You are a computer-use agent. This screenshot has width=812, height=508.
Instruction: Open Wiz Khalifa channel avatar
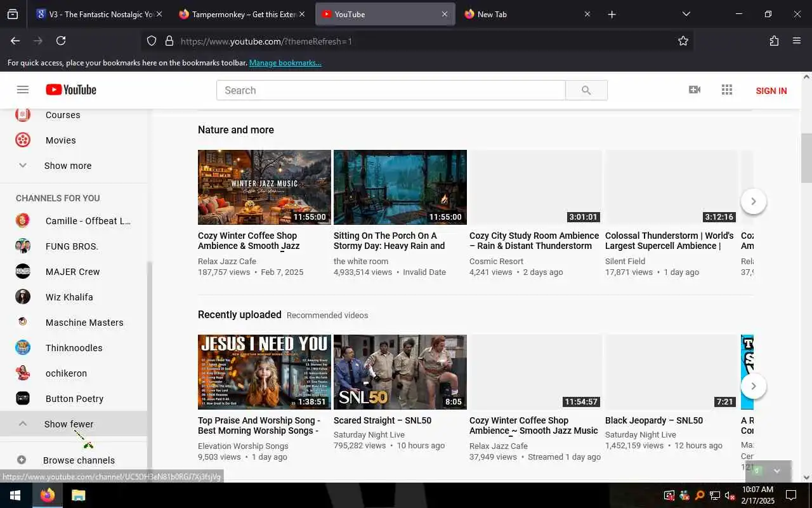(23, 297)
